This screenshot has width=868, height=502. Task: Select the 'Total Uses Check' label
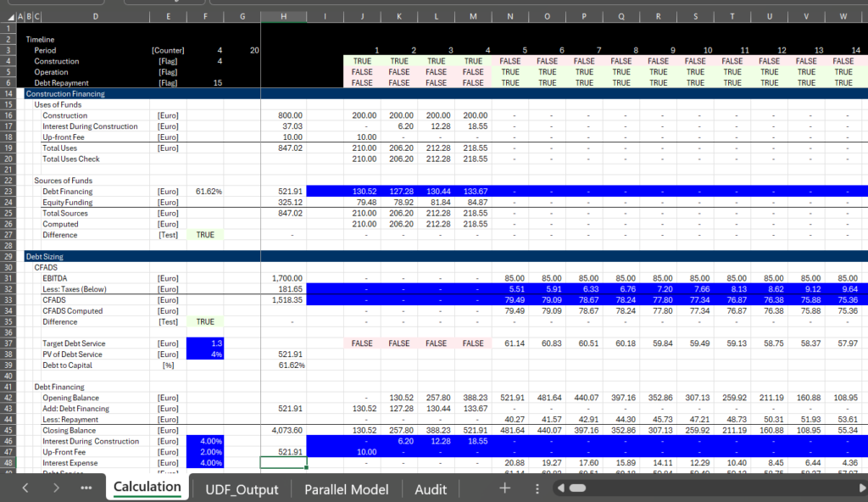click(71, 159)
